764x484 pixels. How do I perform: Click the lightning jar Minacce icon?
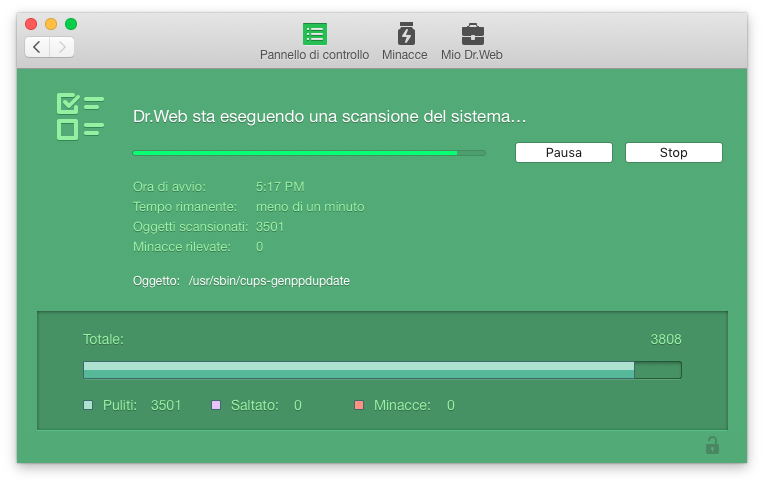406,34
